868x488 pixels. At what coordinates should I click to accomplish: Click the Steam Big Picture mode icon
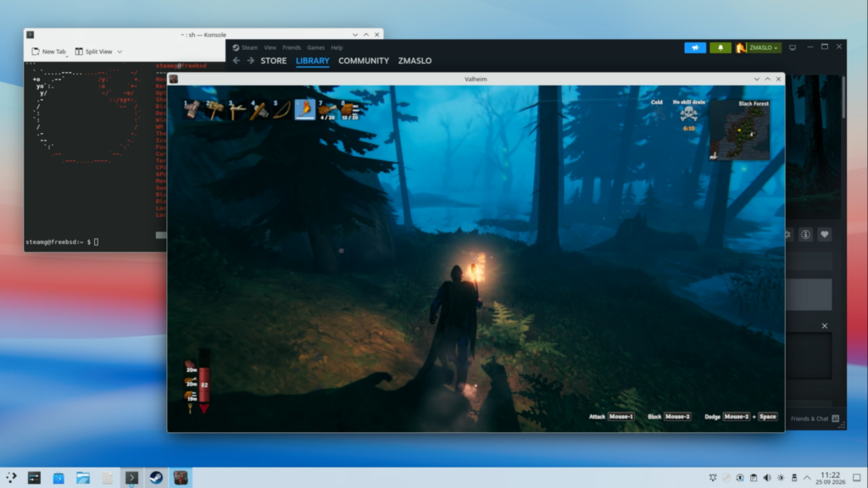point(793,47)
